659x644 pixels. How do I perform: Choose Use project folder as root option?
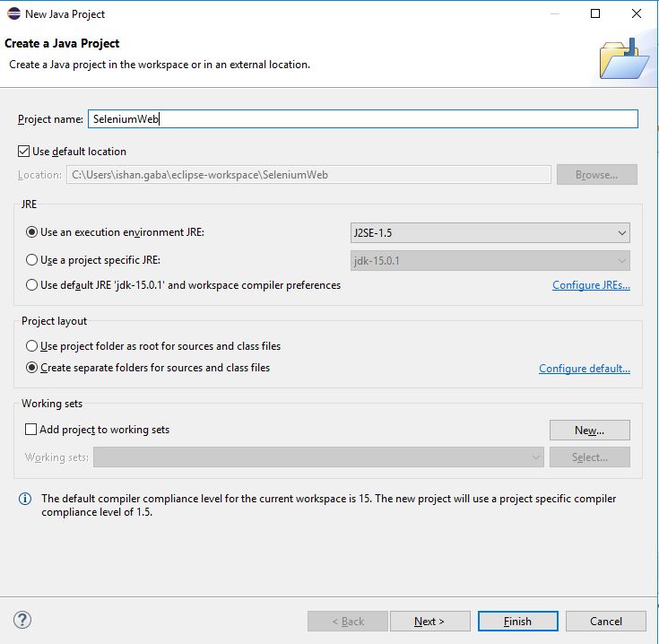coord(31,346)
